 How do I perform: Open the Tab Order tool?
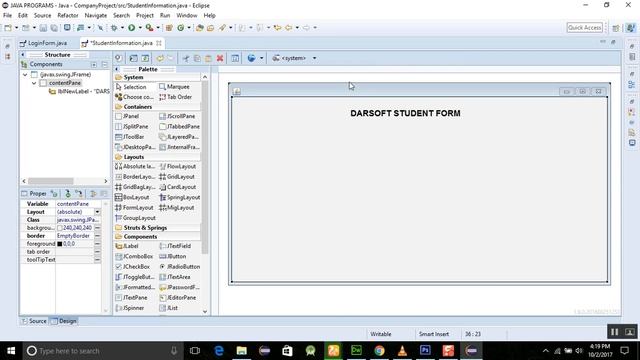coord(176,97)
